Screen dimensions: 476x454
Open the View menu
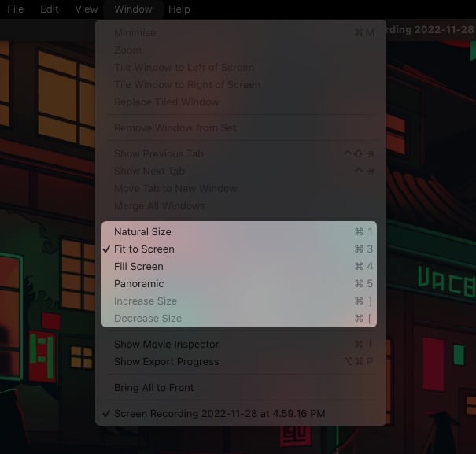tap(87, 9)
